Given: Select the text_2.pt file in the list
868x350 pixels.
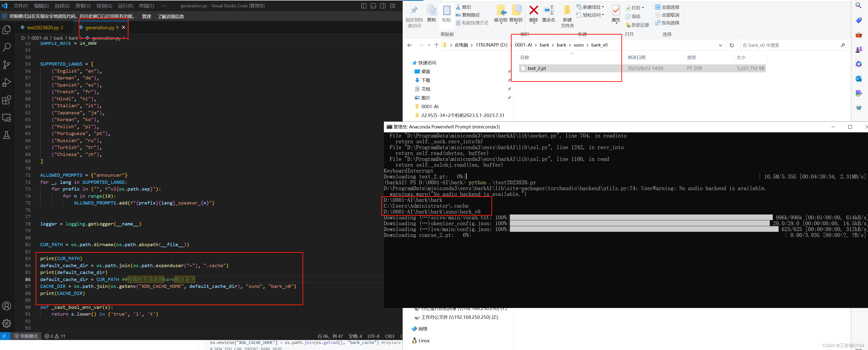Looking at the screenshot, I should (537, 68).
